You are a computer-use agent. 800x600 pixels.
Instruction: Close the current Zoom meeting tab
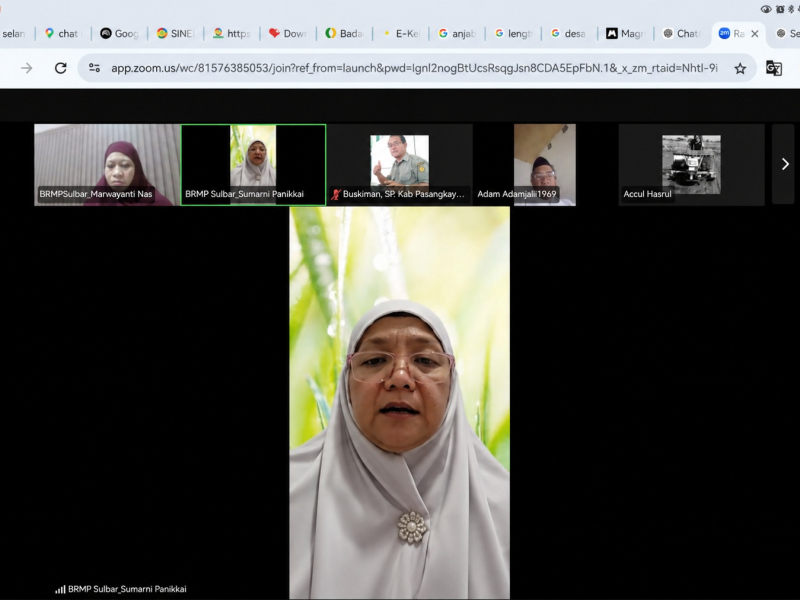[755, 34]
